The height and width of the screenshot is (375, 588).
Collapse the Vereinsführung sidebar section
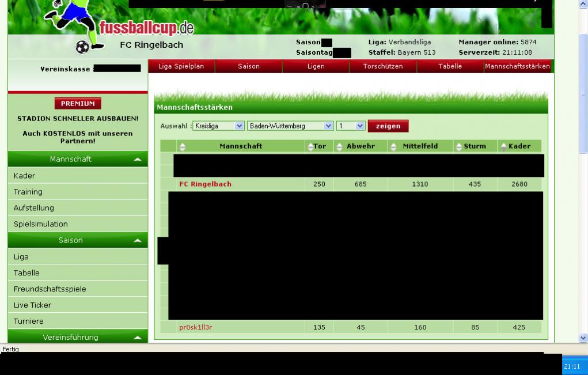(137, 338)
